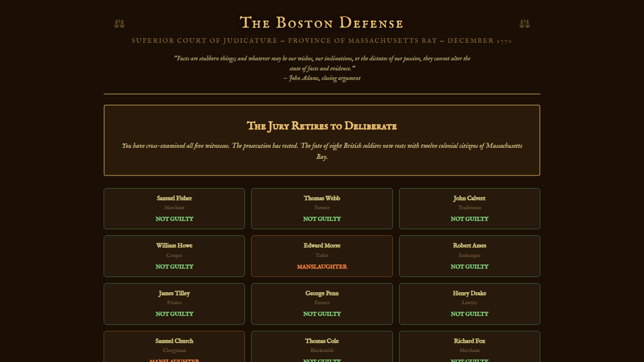
Task: Click Edward Morse's MANSLAUGHTER verdict
Action: (322, 266)
